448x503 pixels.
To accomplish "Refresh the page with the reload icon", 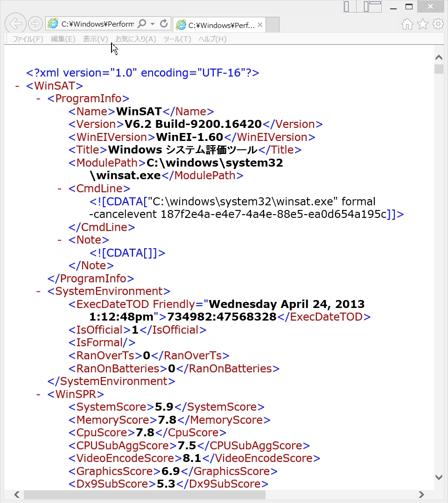I will 164,23.
